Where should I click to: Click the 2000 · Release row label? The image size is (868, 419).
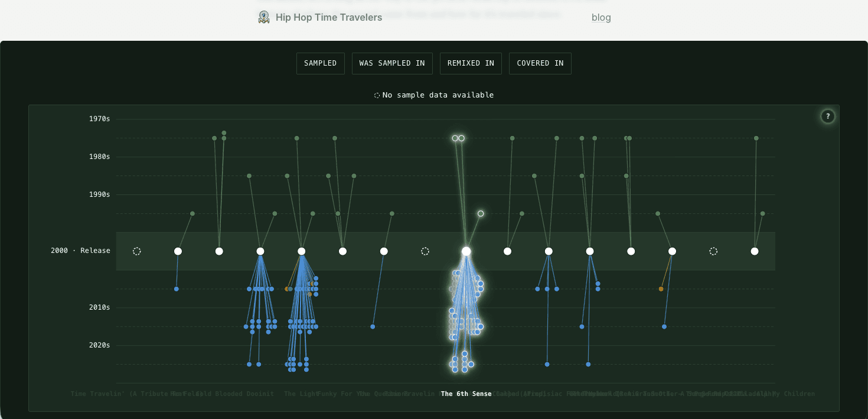click(x=80, y=251)
